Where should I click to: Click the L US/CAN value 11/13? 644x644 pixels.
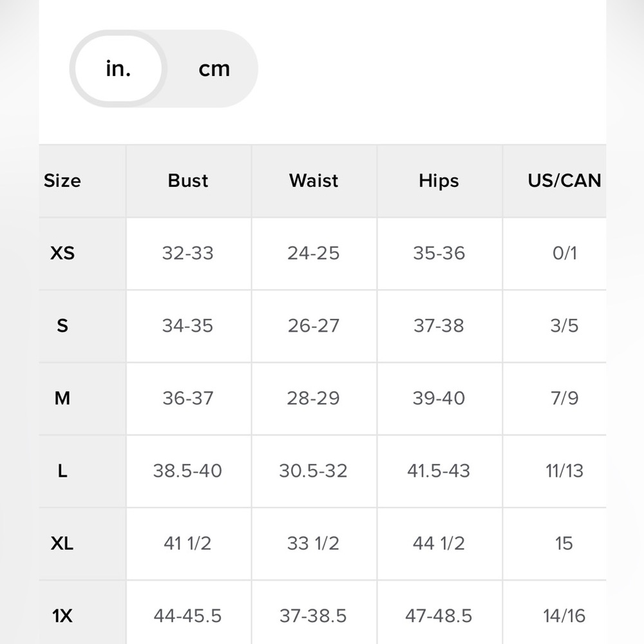(x=564, y=471)
